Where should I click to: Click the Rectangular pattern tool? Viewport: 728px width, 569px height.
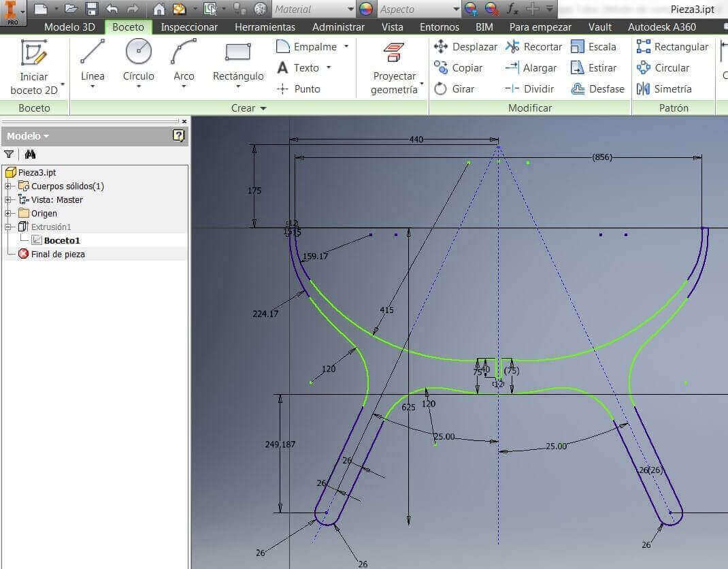[672, 46]
